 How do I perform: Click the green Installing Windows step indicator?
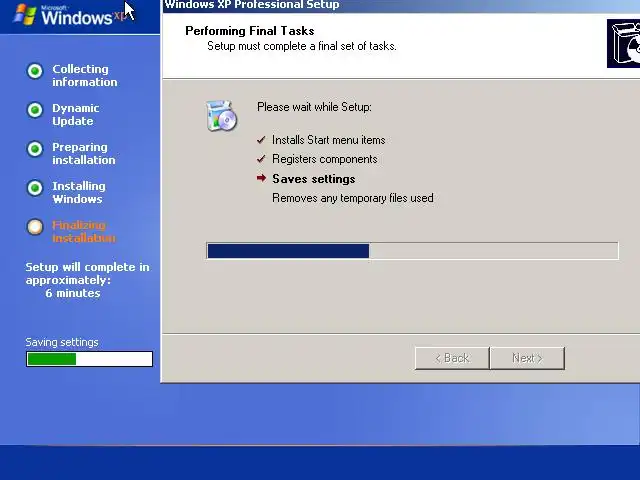35,188
